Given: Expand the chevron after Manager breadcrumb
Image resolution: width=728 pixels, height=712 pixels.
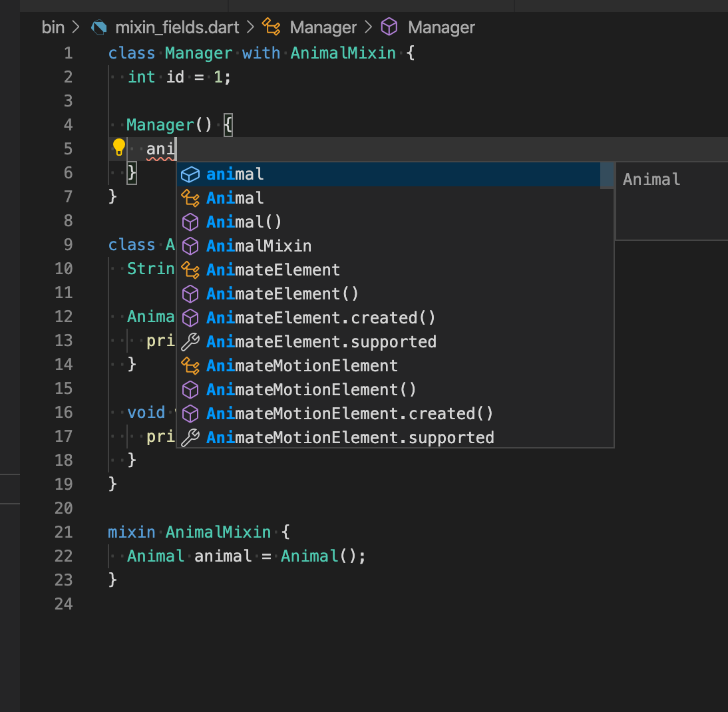Looking at the screenshot, I should click(x=368, y=27).
